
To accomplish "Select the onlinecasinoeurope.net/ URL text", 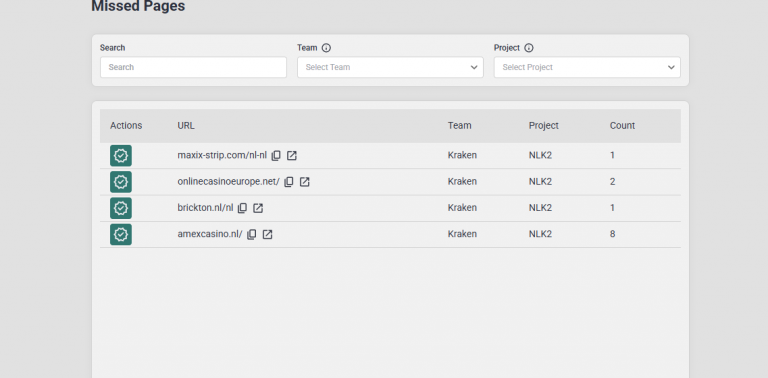I will (228, 182).
